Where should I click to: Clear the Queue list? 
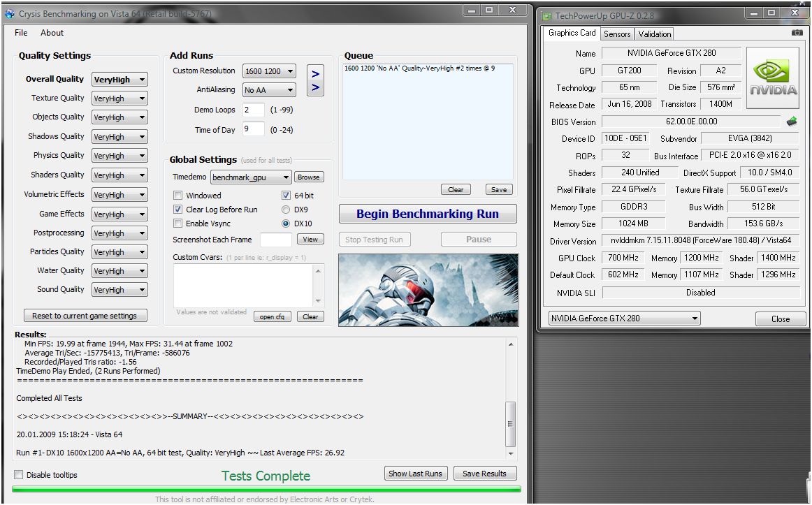(x=456, y=189)
